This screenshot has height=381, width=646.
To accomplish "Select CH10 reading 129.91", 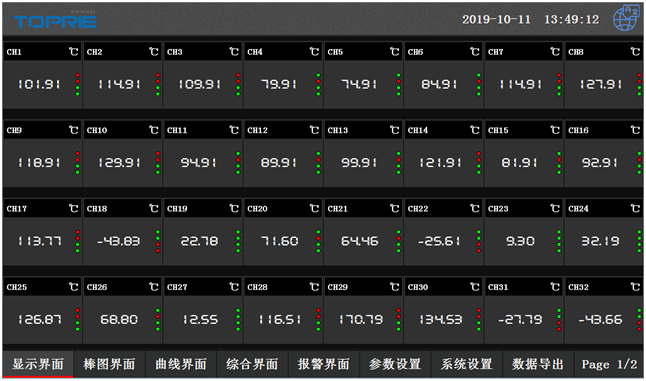I will [x=119, y=163].
